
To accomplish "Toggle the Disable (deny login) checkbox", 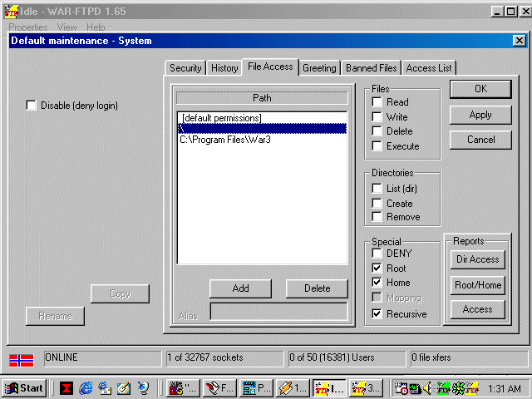I will [32, 106].
